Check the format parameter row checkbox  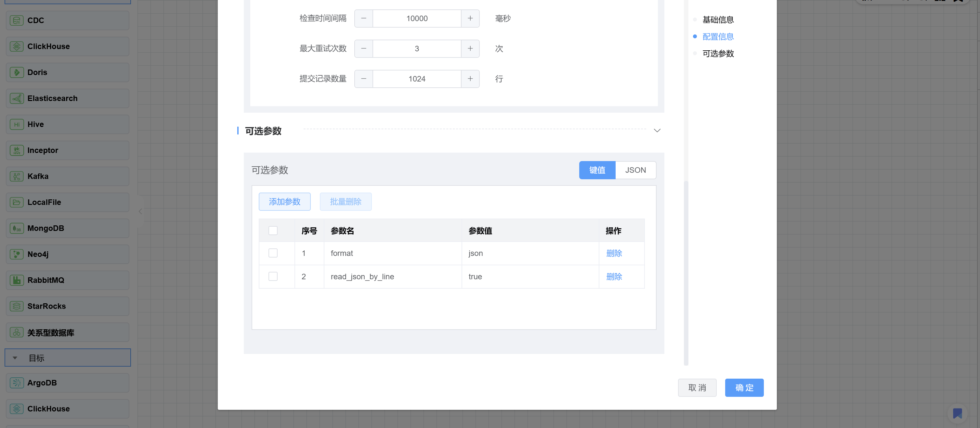point(273,253)
